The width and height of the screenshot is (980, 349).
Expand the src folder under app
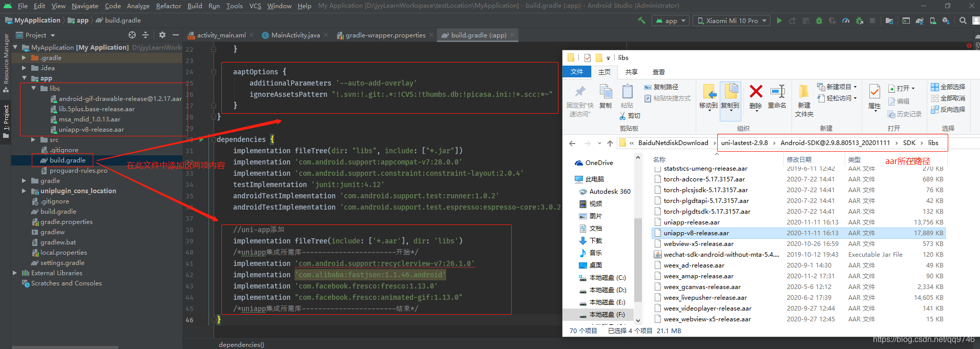[33, 140]
